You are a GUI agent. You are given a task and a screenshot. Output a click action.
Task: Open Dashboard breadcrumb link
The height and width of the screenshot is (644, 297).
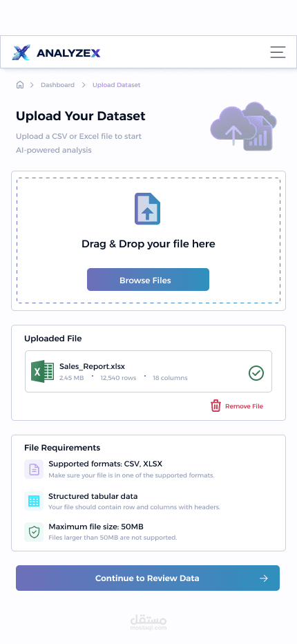(x=57, y=85)
